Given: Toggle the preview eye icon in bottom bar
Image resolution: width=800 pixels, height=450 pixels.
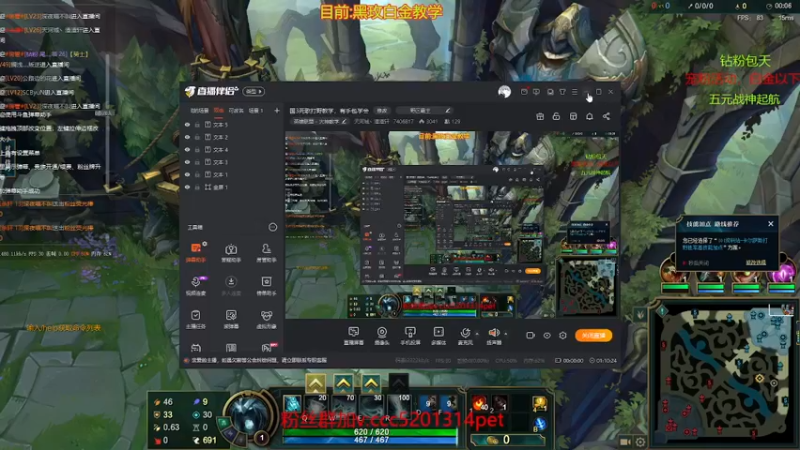Looking at the screenshot, I should 546,335.
